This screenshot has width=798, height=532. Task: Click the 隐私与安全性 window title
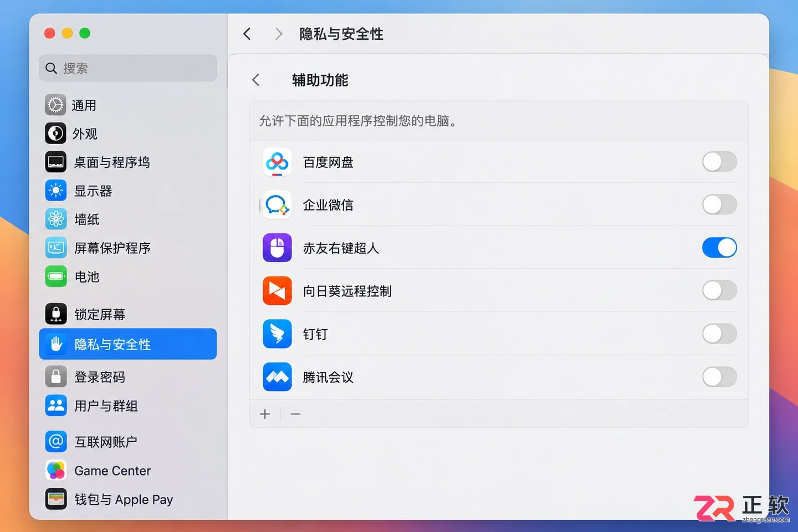341,34
